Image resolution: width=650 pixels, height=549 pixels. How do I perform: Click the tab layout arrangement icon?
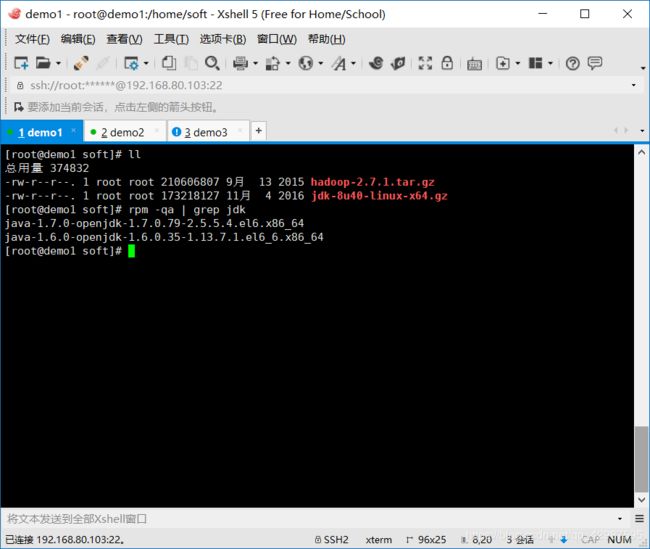click(x=535, y=63)
